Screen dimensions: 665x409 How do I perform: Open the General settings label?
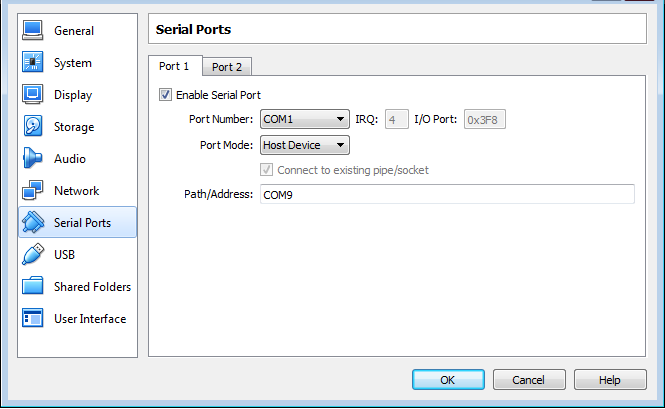(x=74, y=31)
